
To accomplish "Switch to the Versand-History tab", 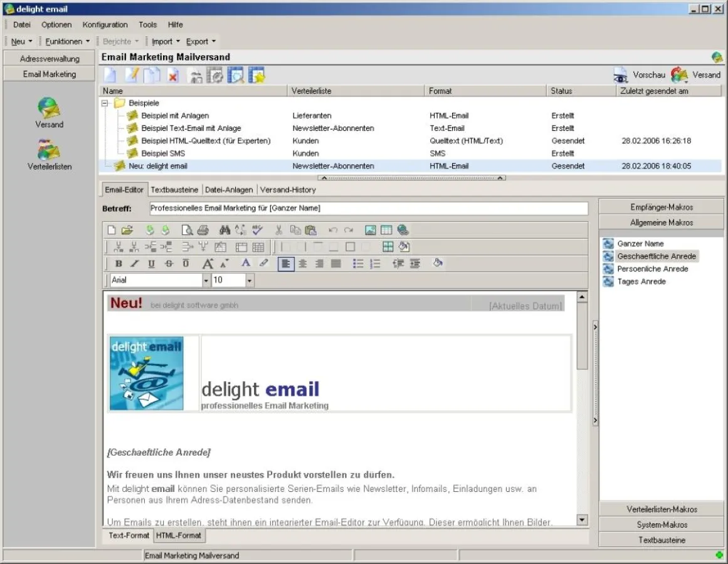I will 288,189.
